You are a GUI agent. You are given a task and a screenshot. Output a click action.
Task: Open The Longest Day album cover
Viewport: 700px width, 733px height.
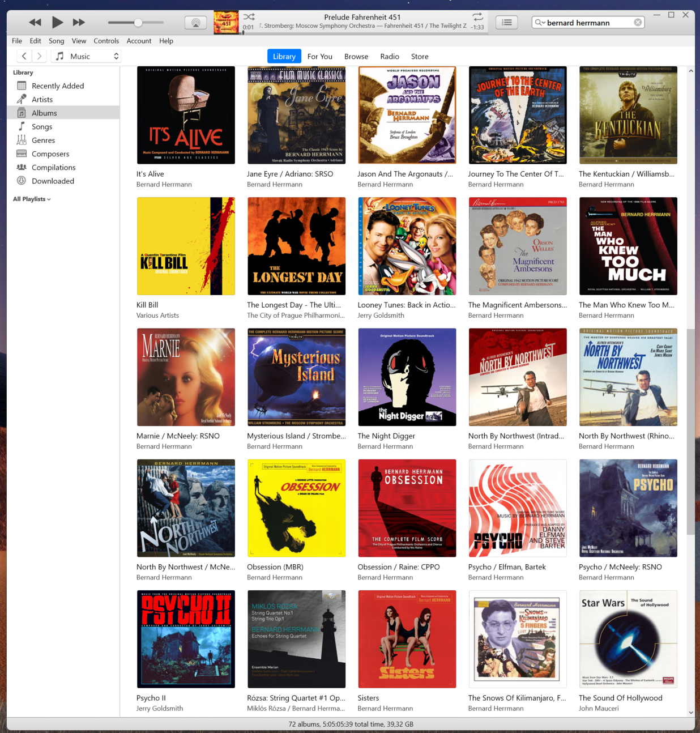[x=296, y=246]
